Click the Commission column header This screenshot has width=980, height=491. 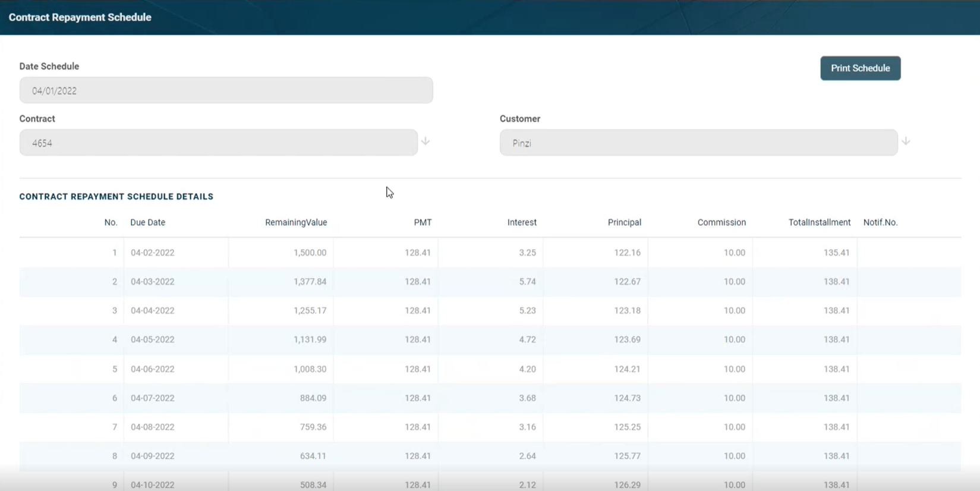pyautogui.click(x=721, y=222)
